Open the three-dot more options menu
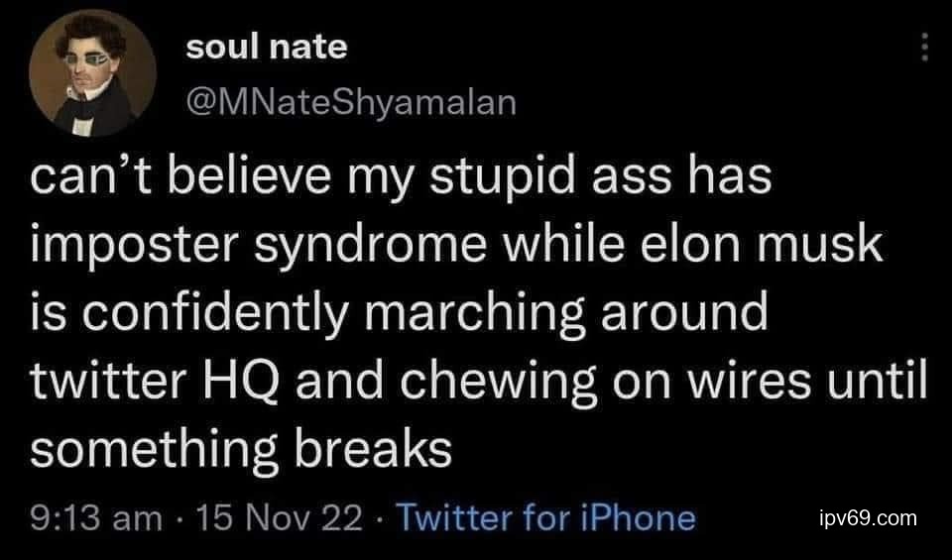The image size is (952, 560). (924, 47)
